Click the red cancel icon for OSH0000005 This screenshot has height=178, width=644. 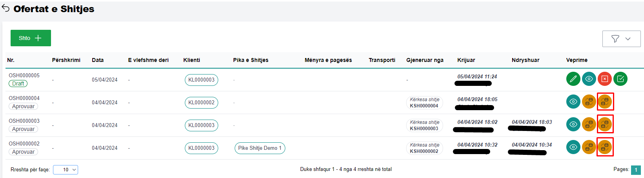[605, 79]
